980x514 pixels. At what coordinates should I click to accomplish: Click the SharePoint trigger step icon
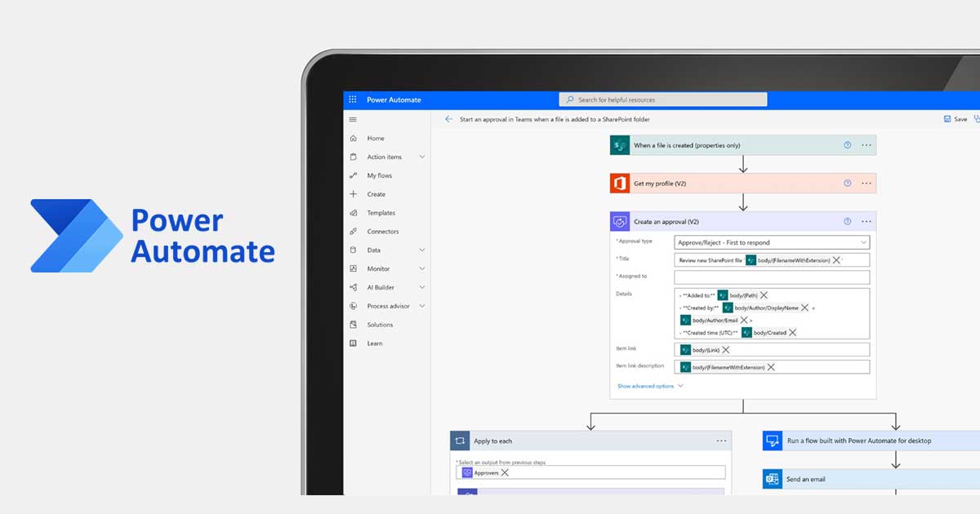pyautogui.click(x=620, y=145)
